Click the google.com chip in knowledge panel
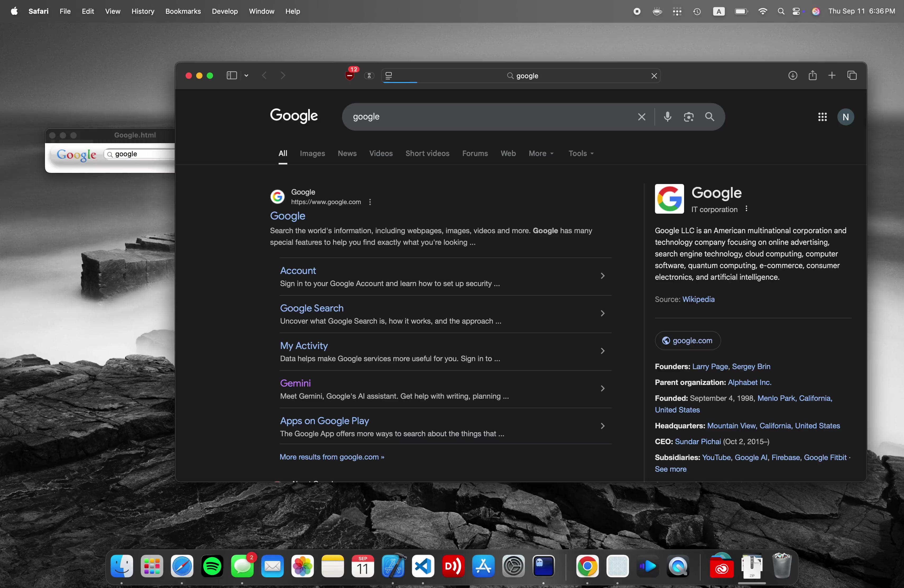The width and height of the screenshot is (904, 588). (x=688, y=341)
